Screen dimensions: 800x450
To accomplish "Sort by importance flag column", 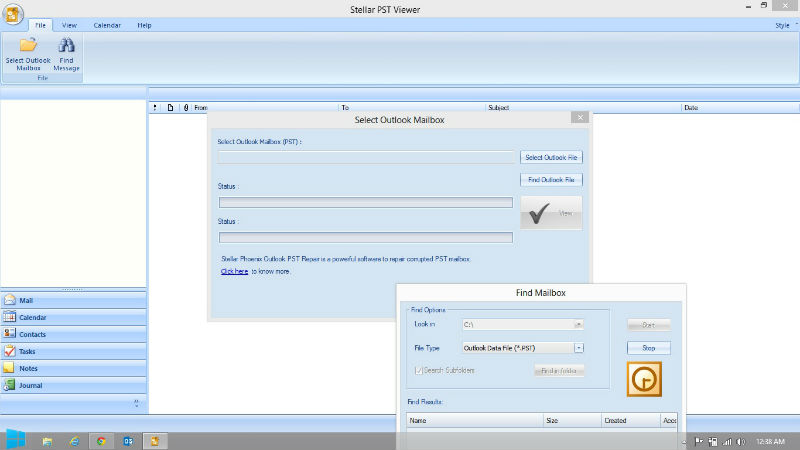I will click(155, 108).
